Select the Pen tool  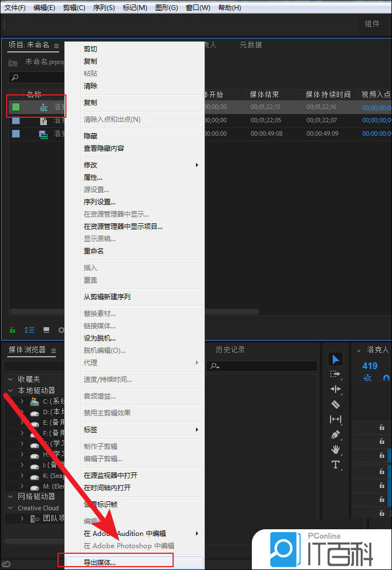pyautogui.click(x=335, y=435)
